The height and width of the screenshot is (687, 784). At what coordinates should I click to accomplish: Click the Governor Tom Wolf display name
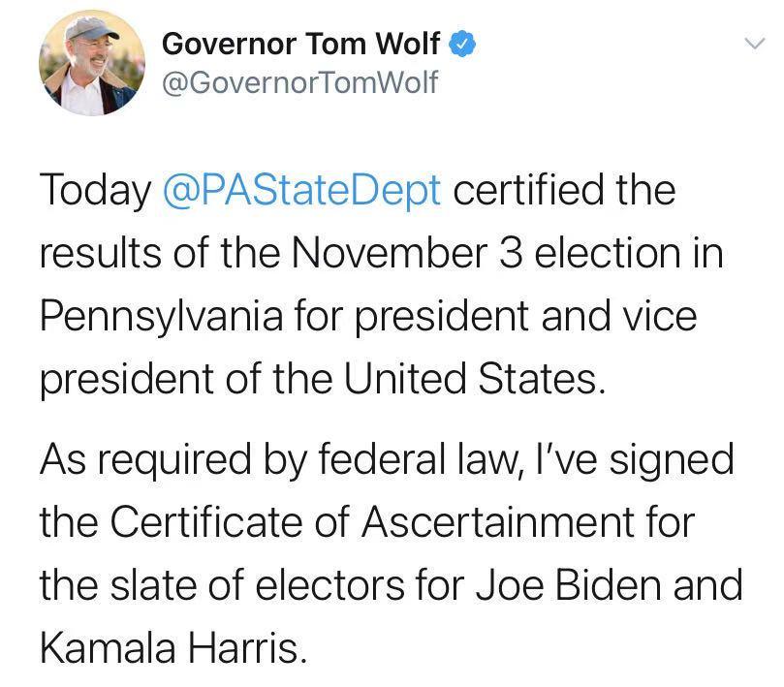click(x=301, y=44)
